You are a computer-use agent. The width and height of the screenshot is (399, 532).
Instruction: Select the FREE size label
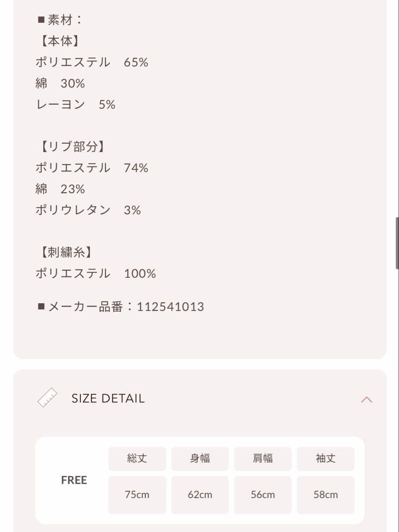point(74,480)
